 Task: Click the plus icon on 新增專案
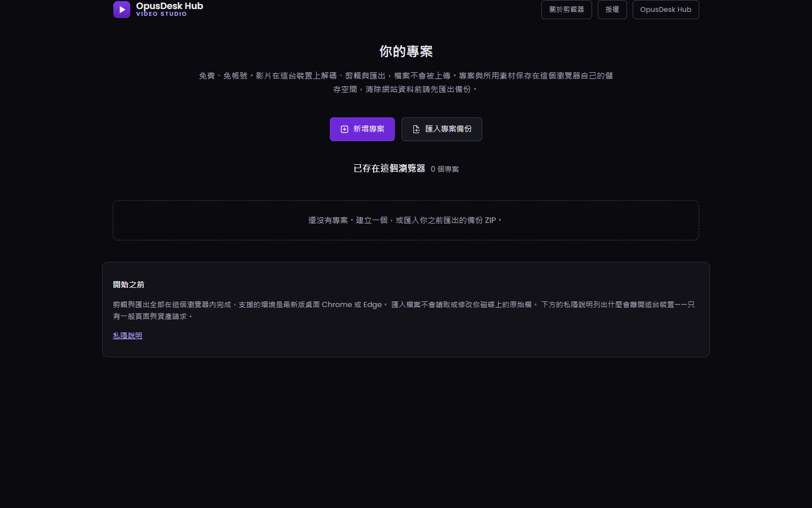point(345,129)
